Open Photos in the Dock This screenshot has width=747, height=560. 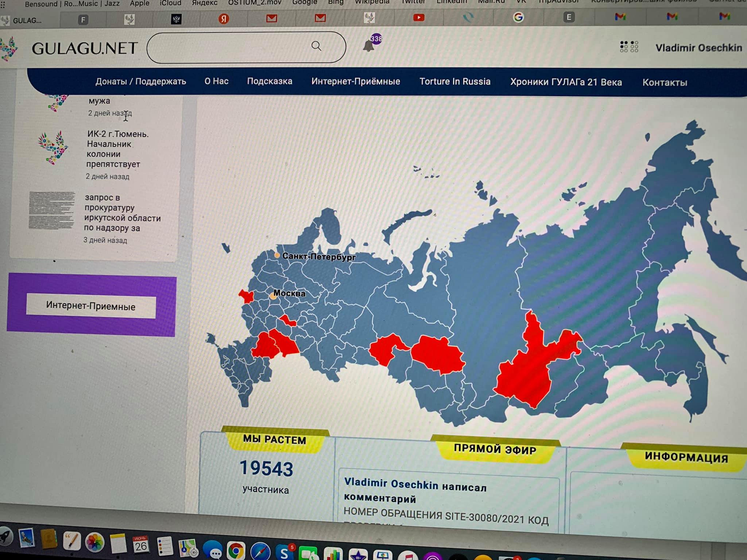(94, 542)
